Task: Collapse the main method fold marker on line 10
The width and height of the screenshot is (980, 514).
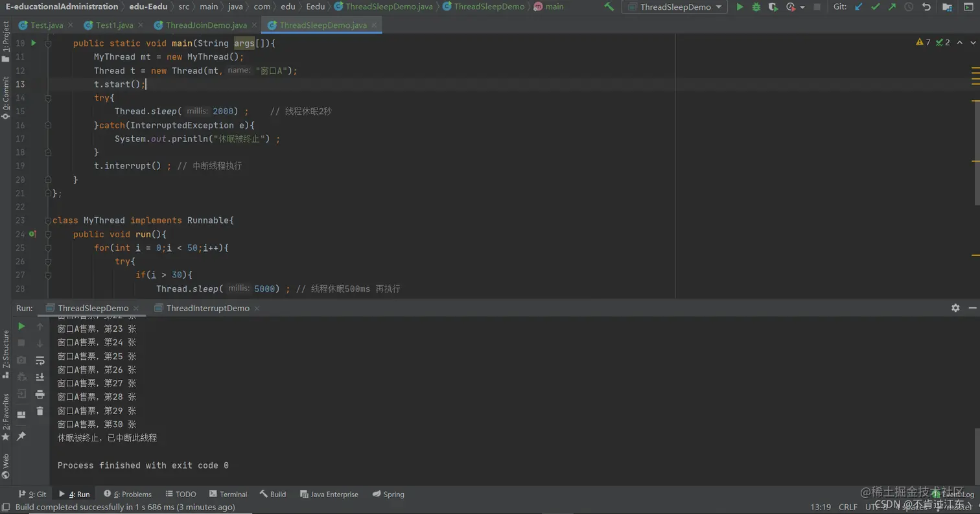Action: click(x=48, y=43)
